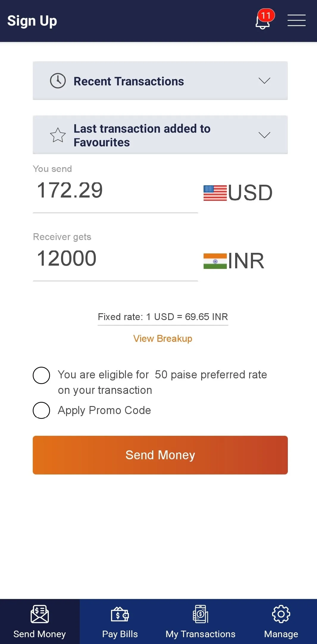Tap the clock icon beside Recent Transactions
This screenshot has height=644, width=317.
coord(58,81)
